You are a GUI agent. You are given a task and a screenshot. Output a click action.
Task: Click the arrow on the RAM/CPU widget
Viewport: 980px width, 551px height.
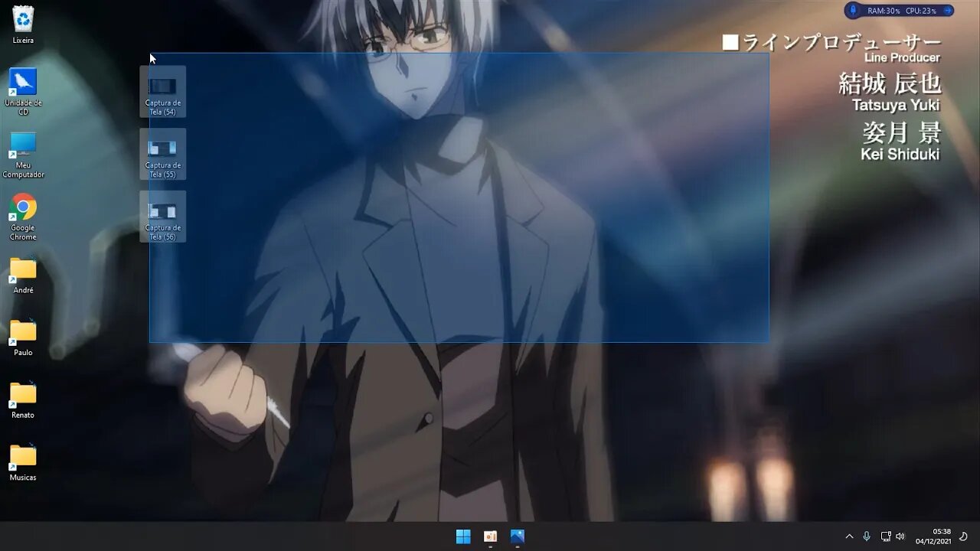click(x=948, y=11)
